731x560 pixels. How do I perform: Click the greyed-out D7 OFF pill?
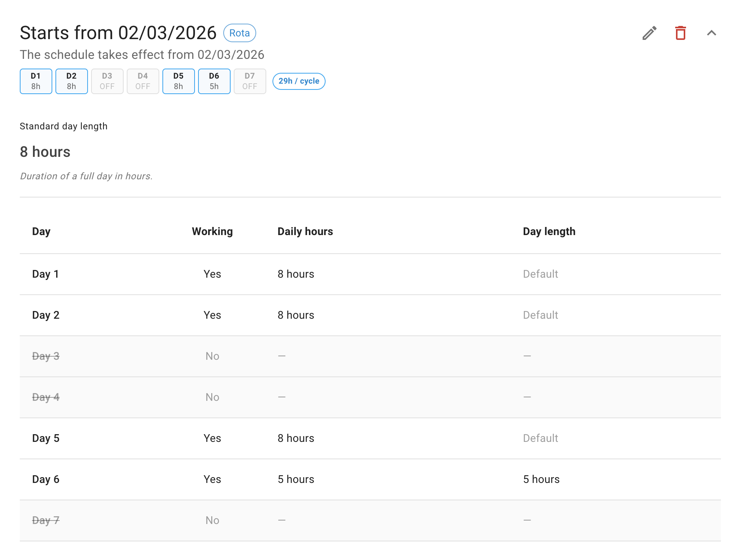click(x=250, y=81)
